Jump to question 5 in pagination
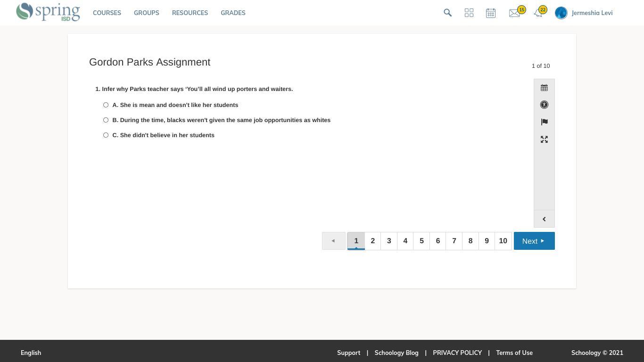This screenshot has height=362, width=644. click(421, 241)
